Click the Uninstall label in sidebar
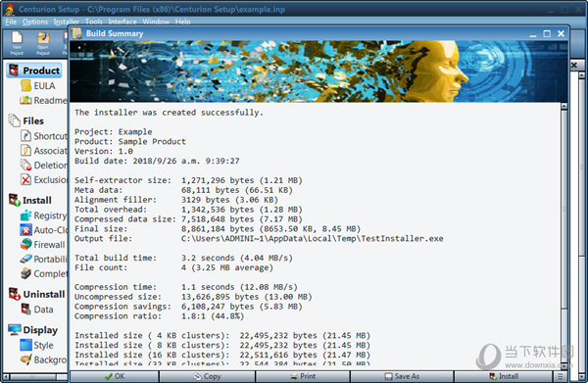The image size is (588, 383). tap(44, 294)
